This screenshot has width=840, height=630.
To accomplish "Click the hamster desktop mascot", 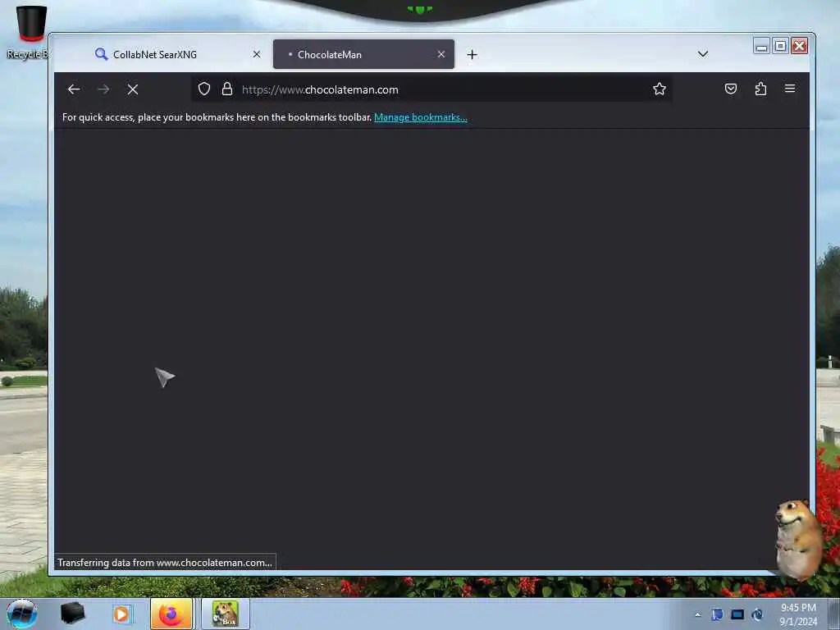I will [799, 540].
